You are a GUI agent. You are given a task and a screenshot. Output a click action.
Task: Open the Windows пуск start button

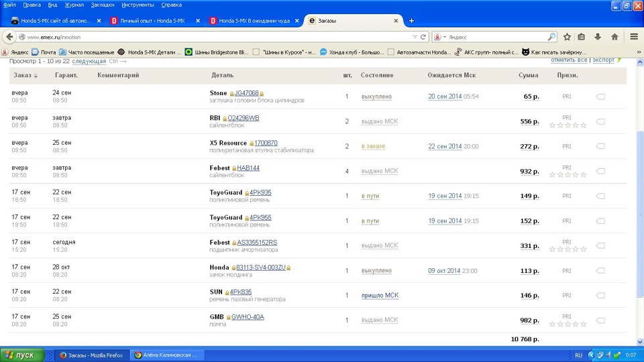point(22,355)
